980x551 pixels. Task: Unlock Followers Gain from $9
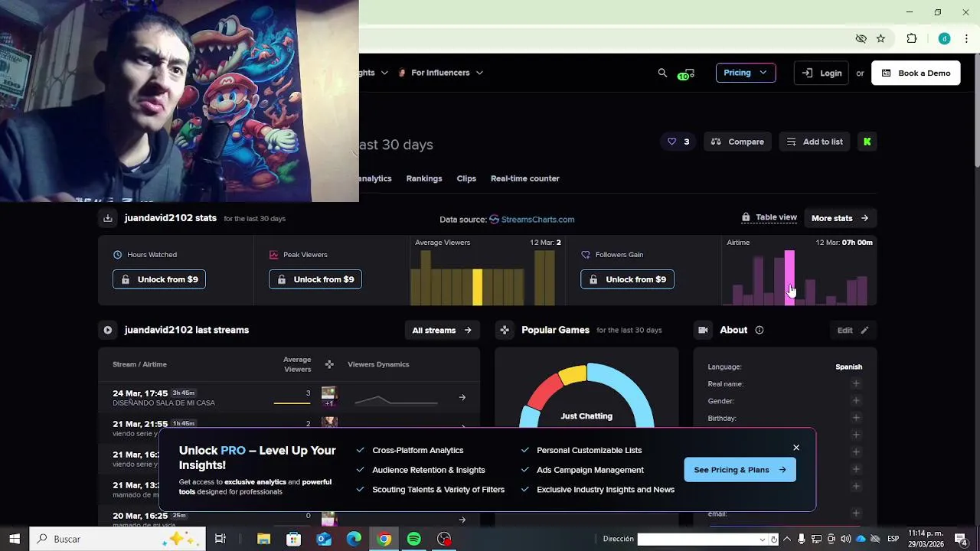pos(627,279)
